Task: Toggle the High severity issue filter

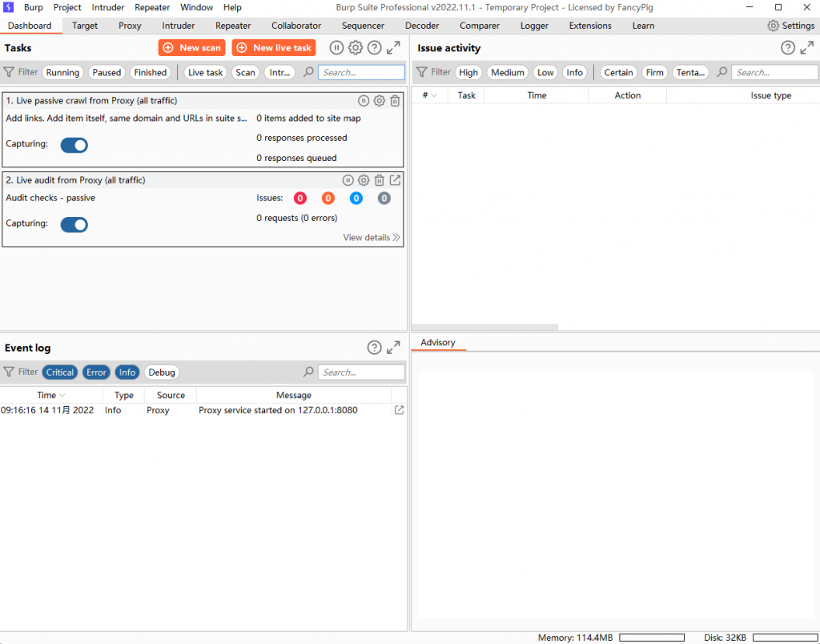Action: [468, 72]
